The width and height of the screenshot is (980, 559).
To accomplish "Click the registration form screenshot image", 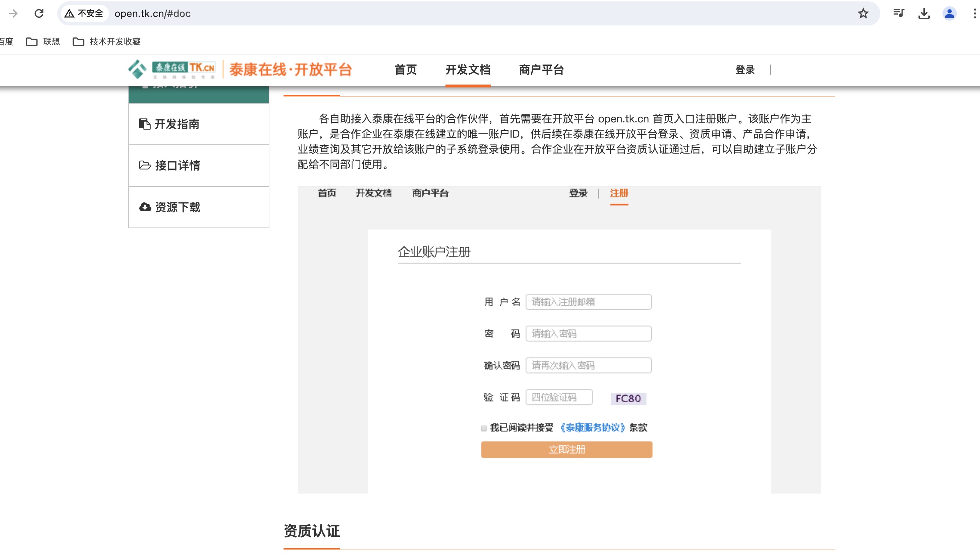I will click(559, 340).
